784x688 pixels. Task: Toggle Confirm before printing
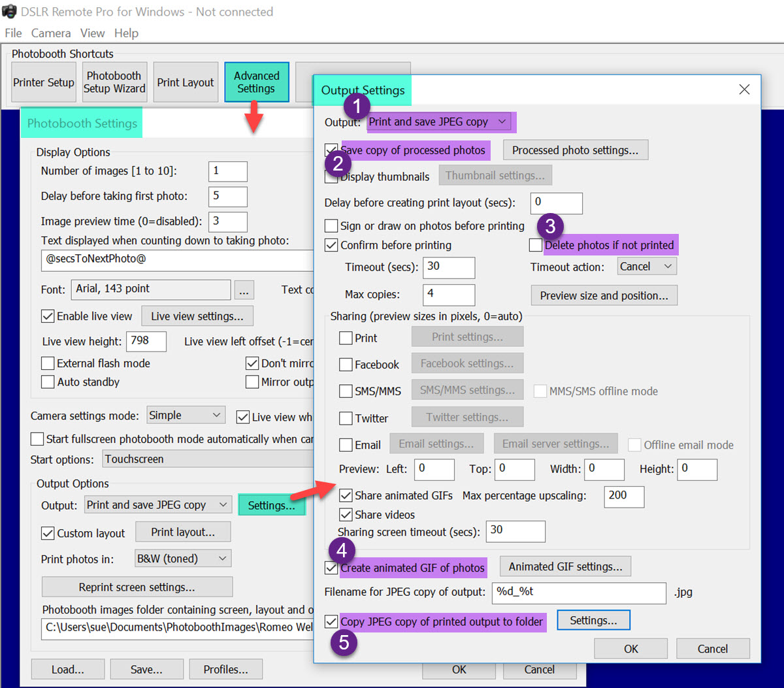tap(331, 245)
